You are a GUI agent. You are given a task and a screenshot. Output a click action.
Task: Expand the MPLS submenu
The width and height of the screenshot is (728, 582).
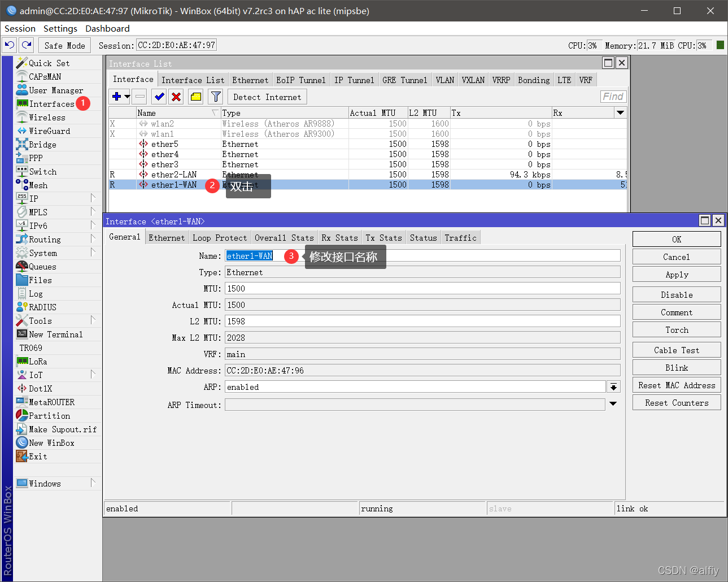[93, 212]
